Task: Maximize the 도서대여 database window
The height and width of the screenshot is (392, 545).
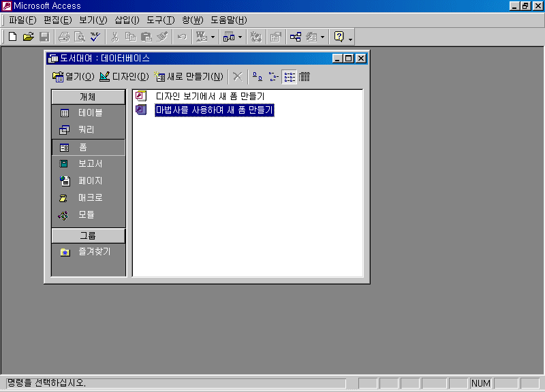Action: tap(349, 59)
